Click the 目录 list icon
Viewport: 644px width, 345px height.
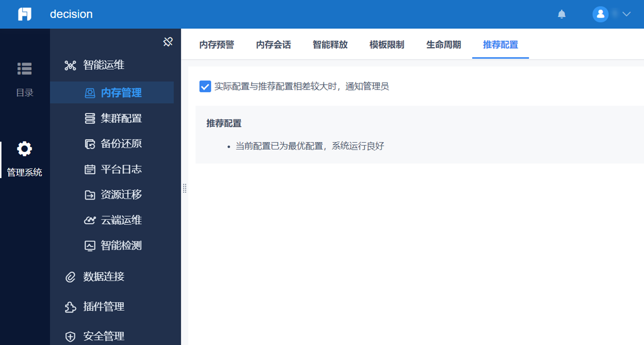tap(24, 69)
